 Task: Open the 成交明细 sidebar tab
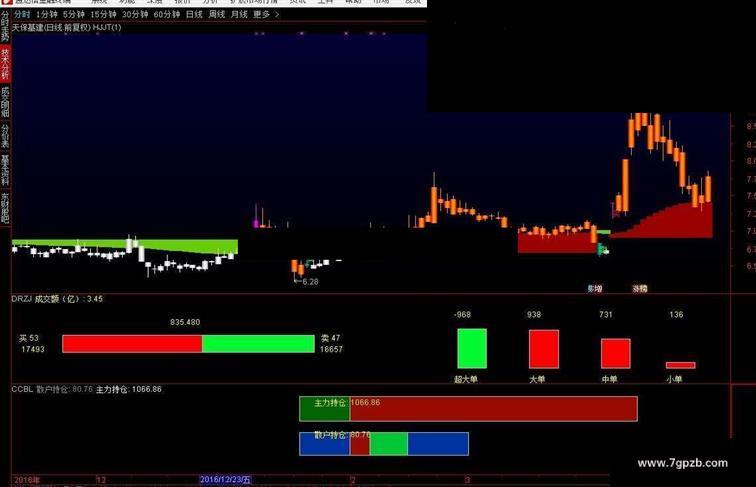point(5,102)
